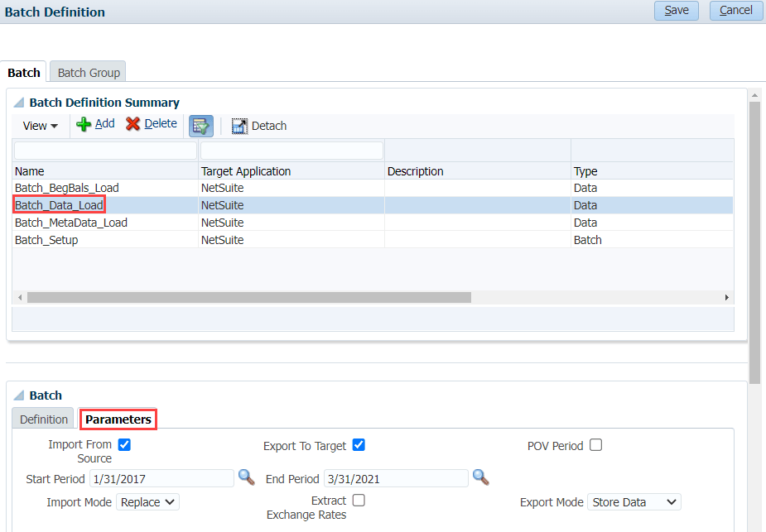Click the Cancel button
Image resolution: width=766 pixels, height=532 pixels.
click(x=736, y=10)
